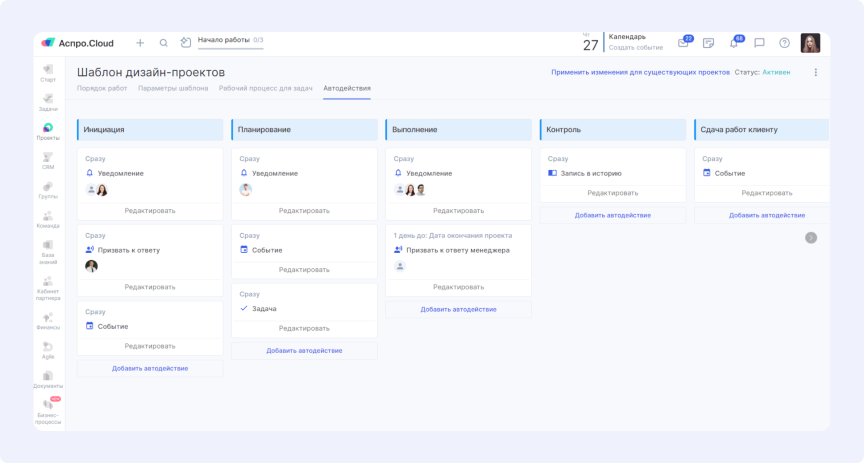Edit Событие action in Сдача работ клиенту
This screenshot has width=864, height=463.
767,193
